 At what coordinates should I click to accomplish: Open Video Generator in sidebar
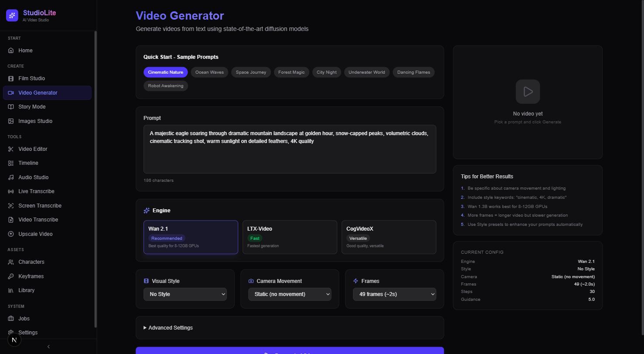click(x=47, y=93)
